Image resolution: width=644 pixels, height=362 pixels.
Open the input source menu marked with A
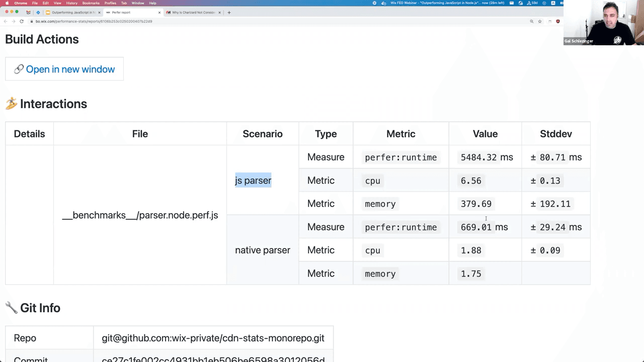coord(552,3)
